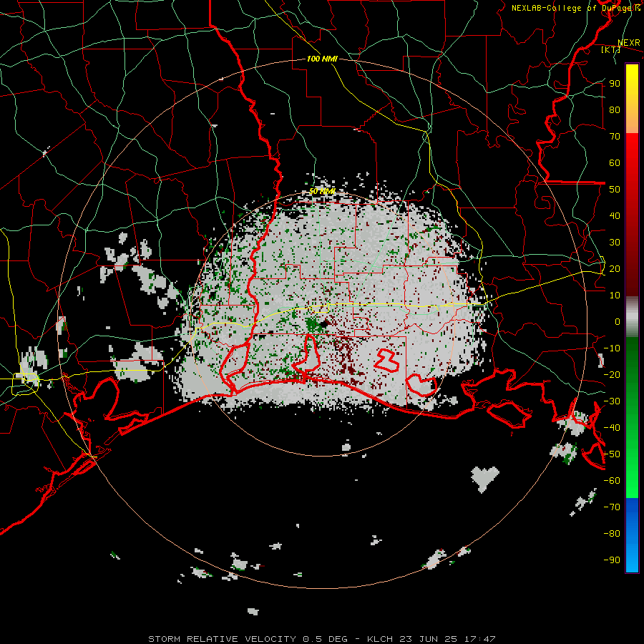Image resolution: width=644 pixels, height=644 pixels.
Task: Click the NEXR label near the color scale
Action: (x=629, y=43)
